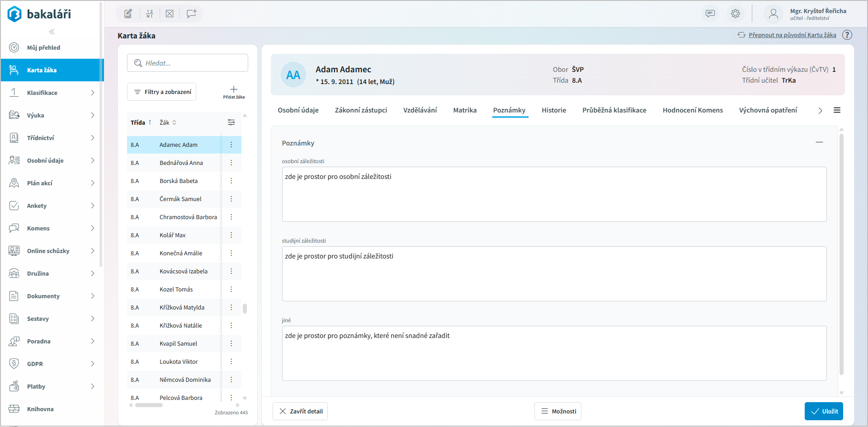Open the messages chat icon near settings
868x427 pixels.
pos(710,14)
